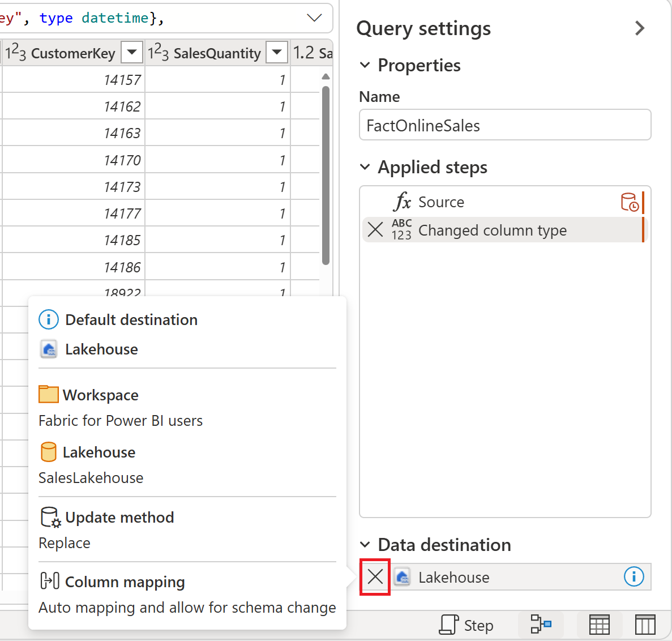Image resolution: width=672 pixels, height=641 pixels.
Task: Click the Lakehouse icon in the Data destination bar
Action: point(402,577)
